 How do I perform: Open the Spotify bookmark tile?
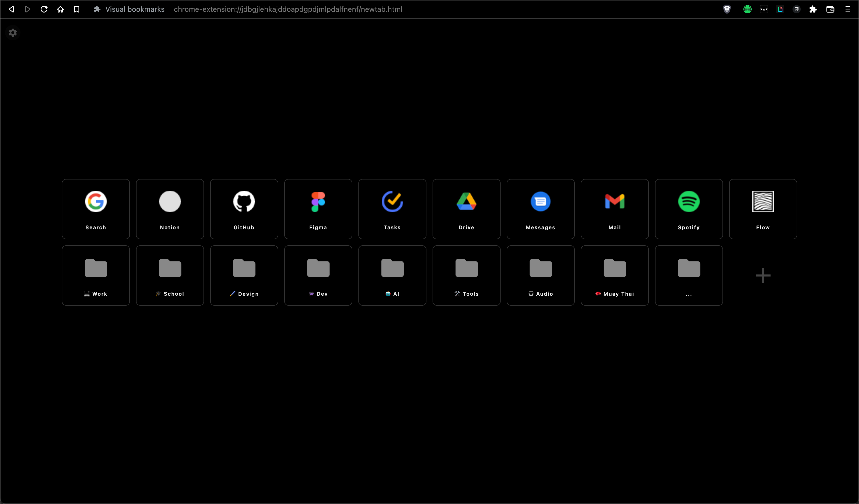click(x=688, y=209)
